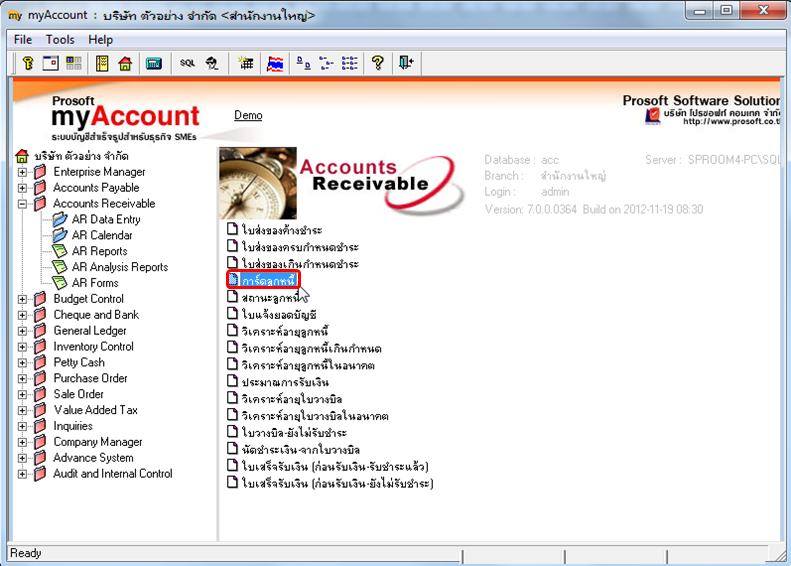Image resolution: width=791 pixels, height=566 pixels.
Task: Expand the Enterprise Manager tree node
Action: pyautogui.click(x=22, y=172)
